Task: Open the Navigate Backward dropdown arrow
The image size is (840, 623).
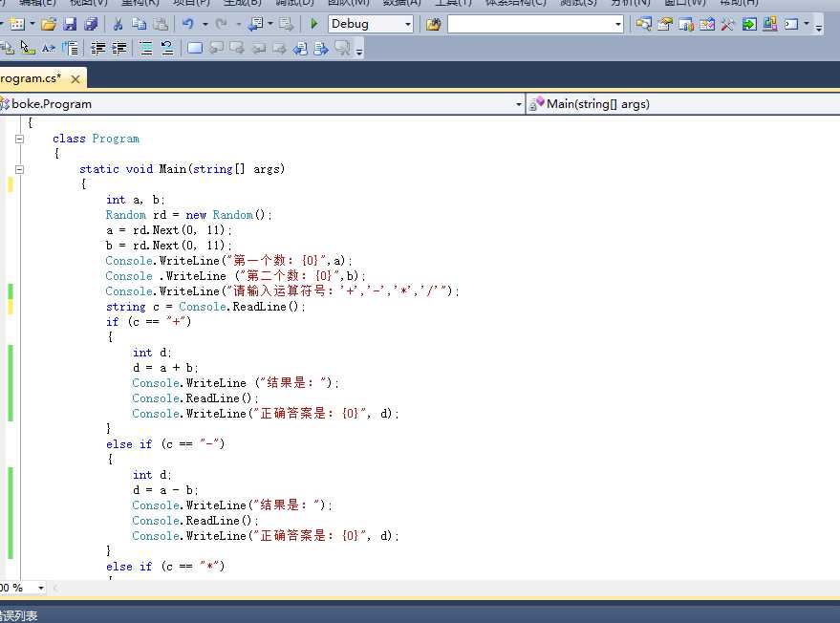Action: (x=270, y=24)
